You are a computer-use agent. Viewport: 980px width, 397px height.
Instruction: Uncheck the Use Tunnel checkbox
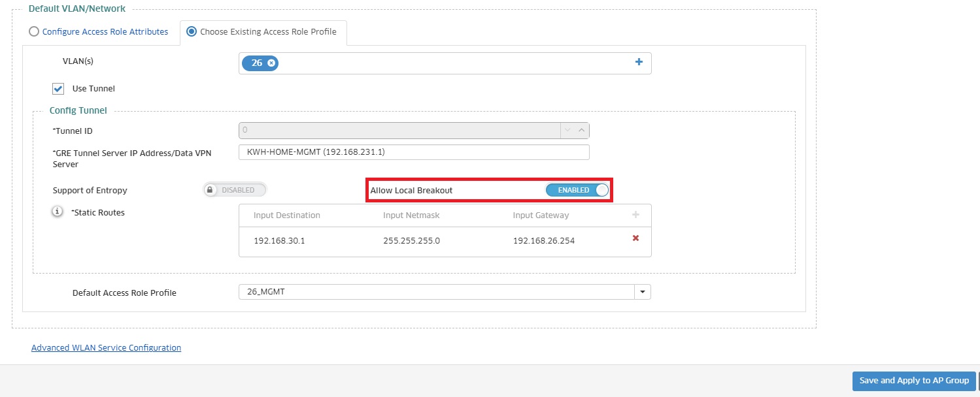pyautogui.click(x=58, y=89)
